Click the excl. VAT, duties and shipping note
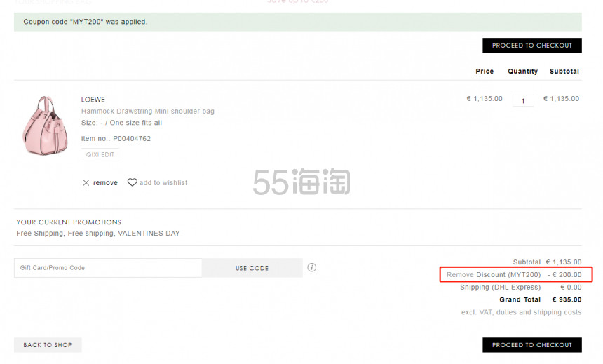This screenshot has width=603, height=364. [x=522, y=312]
